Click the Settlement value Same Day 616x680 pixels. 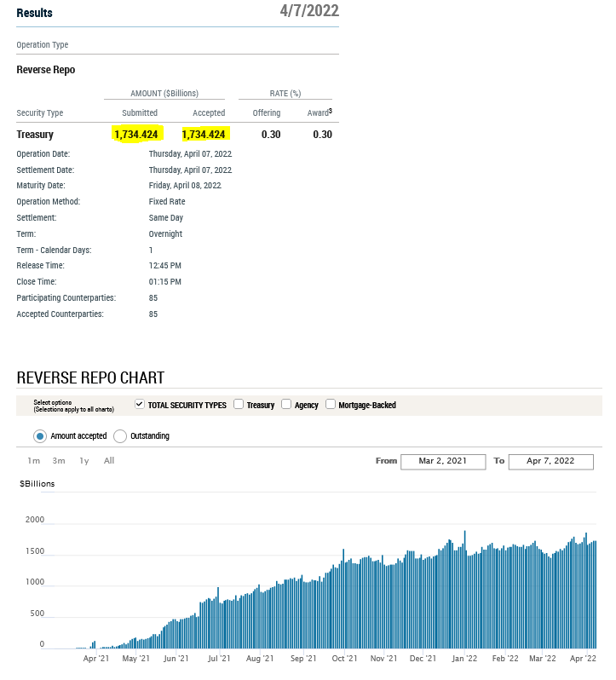pos(166,217)
